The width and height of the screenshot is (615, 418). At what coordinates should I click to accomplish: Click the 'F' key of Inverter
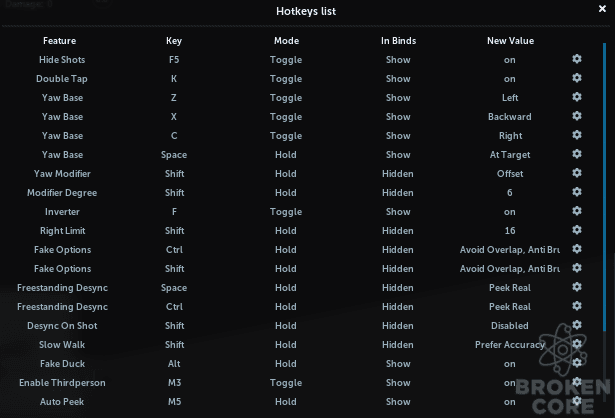point(174,212)
